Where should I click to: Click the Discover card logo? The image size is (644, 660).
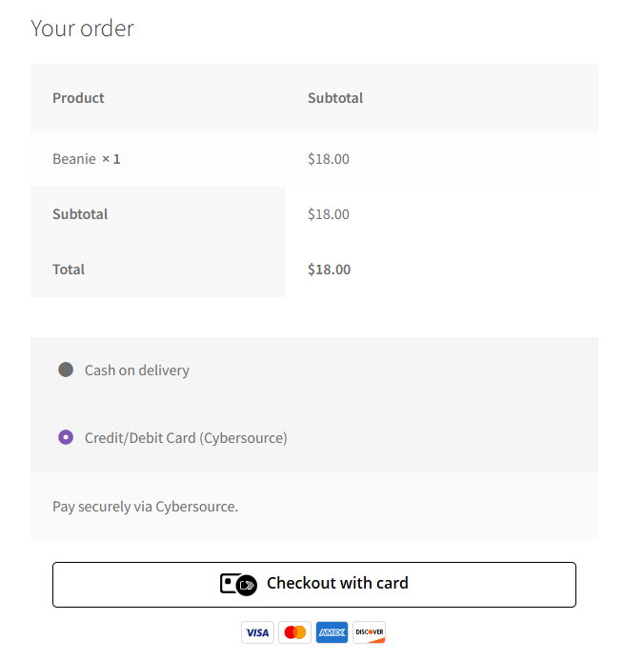369,632
